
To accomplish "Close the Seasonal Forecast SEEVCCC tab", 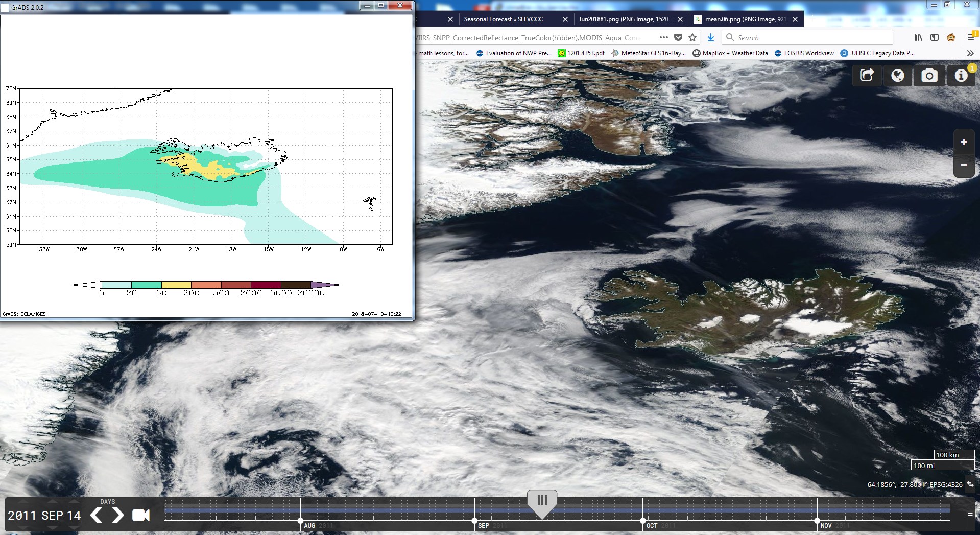I will pyautogui.click(x=565, y=19).
